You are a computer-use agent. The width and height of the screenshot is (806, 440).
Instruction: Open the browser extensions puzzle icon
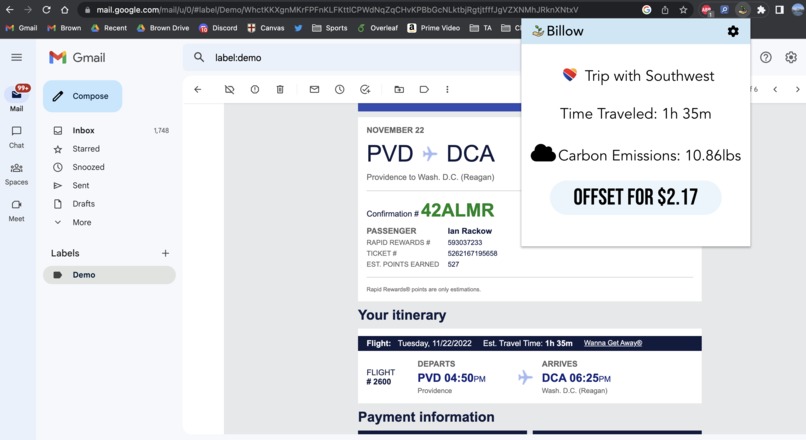(x=761, y=10)
